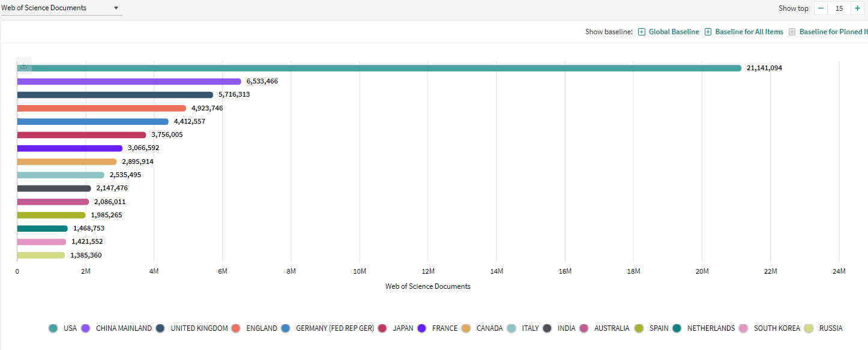Click the RUSSIA legend label
868x350 pixels.
point(831,328)
